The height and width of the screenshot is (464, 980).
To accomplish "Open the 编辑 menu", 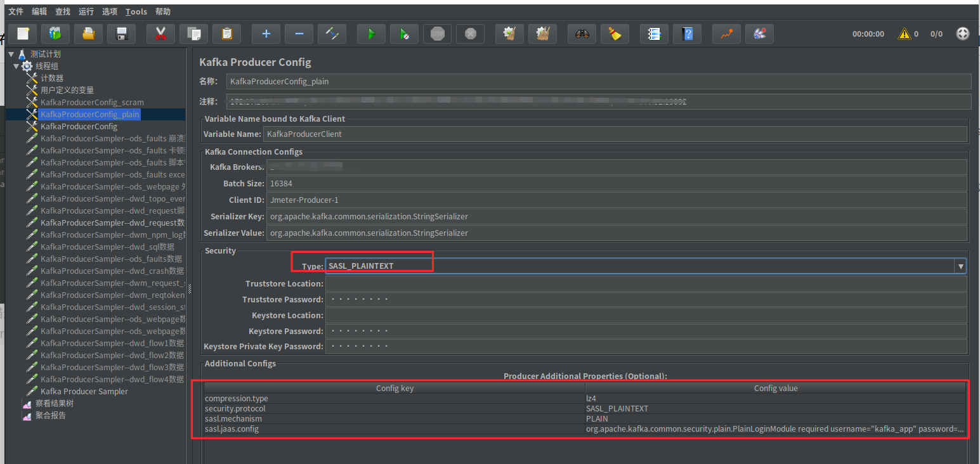I will coord(39,11).
